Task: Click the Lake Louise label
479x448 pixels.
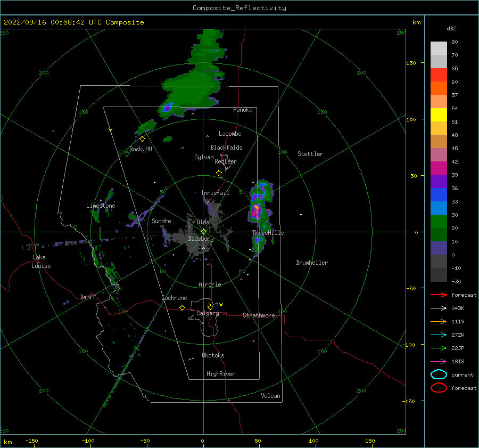Action: 41,262
